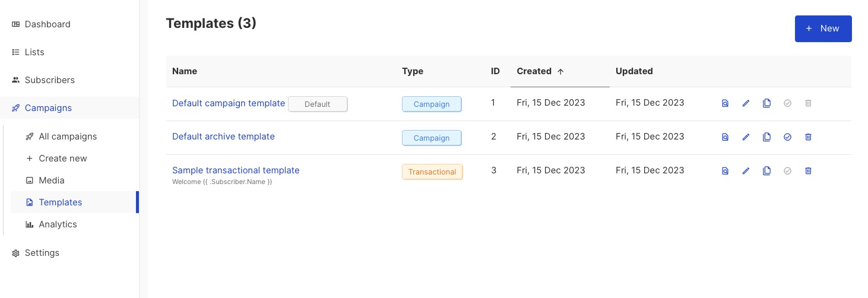Click the Transactional type tag
868x298 pixels.
point(432,172)
